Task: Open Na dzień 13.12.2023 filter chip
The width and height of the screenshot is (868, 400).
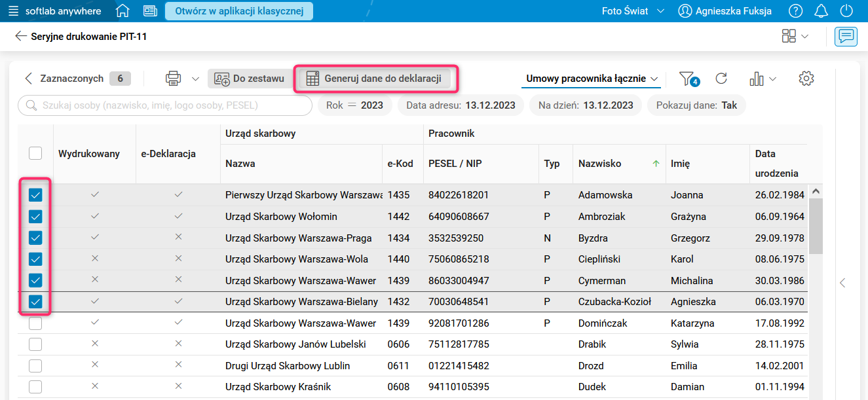Action: tap(586, 105)
